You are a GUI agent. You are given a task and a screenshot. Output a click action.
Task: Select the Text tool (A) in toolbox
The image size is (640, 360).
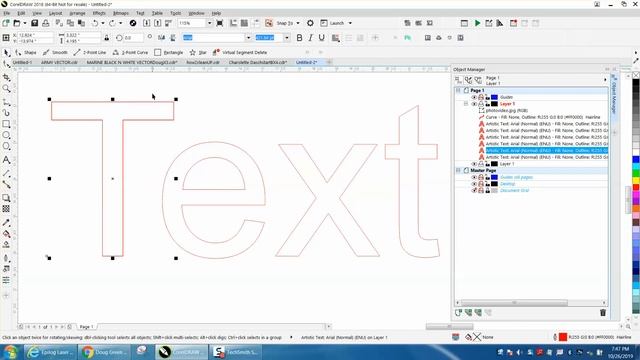[x=6, y=160]
